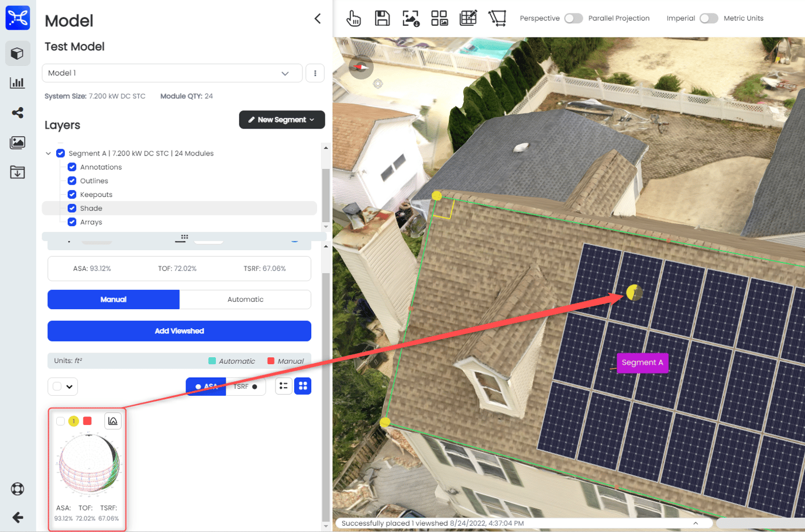Save the model using the save toolbar icon
Image resolution: width=805 pixels, height=532 pixels.
point(382,18)
